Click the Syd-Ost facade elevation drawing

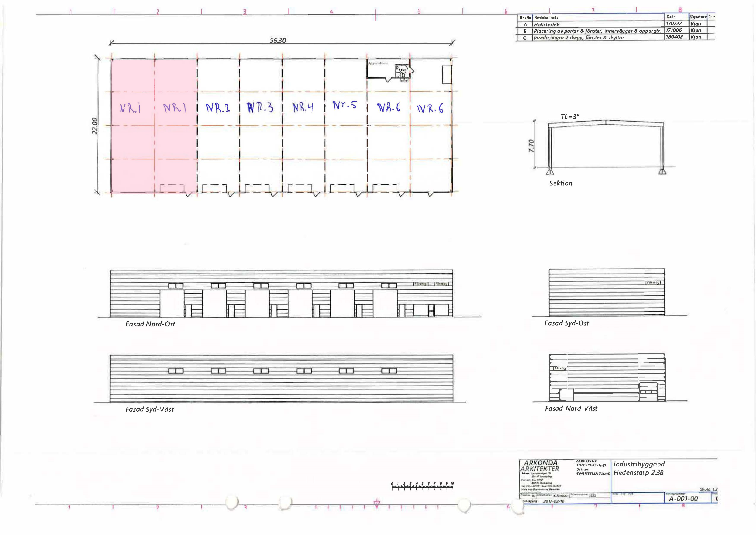pos(607,292)
